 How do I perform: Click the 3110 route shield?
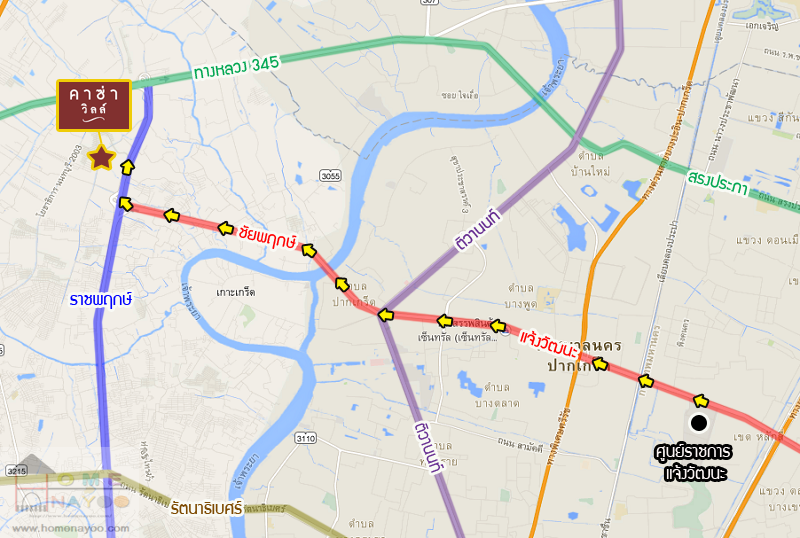point(305,438)
